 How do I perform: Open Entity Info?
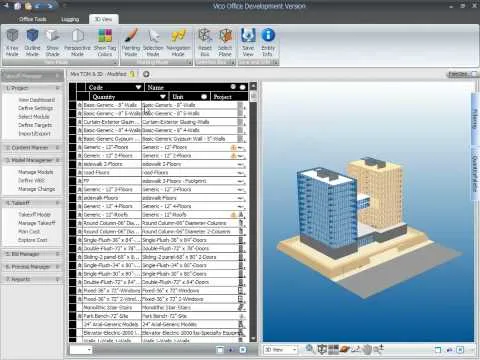point(268,42)
